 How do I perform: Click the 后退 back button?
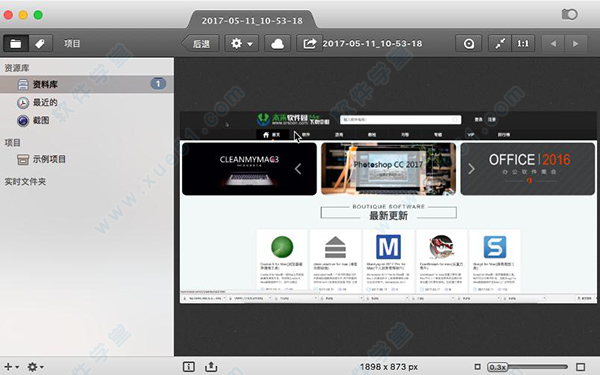click(x=200, y=44)
